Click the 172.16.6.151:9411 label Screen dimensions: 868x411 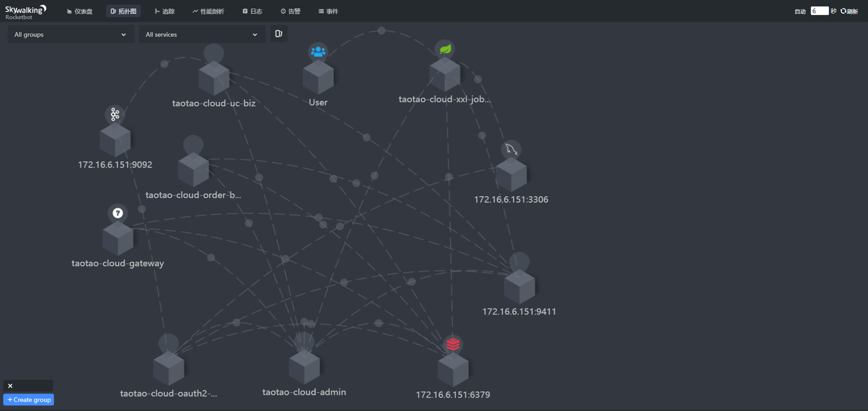[x=519, y=312]
